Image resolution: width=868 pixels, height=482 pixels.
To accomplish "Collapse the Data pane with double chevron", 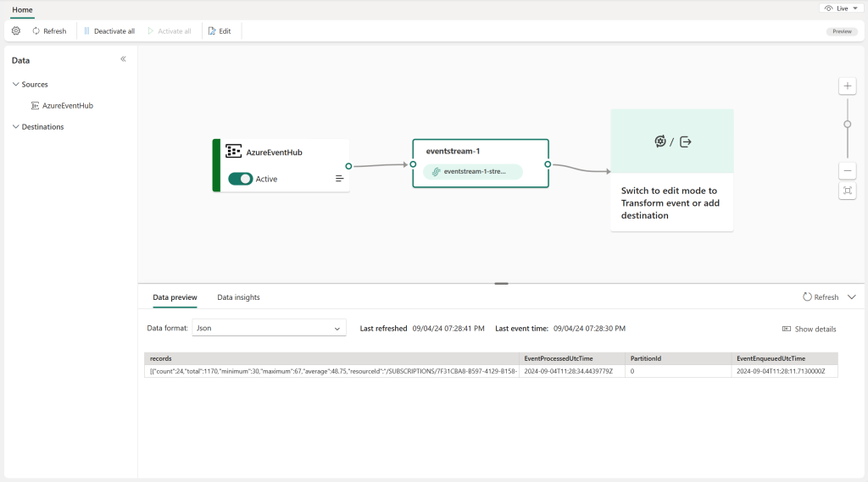I will [124, 58].
